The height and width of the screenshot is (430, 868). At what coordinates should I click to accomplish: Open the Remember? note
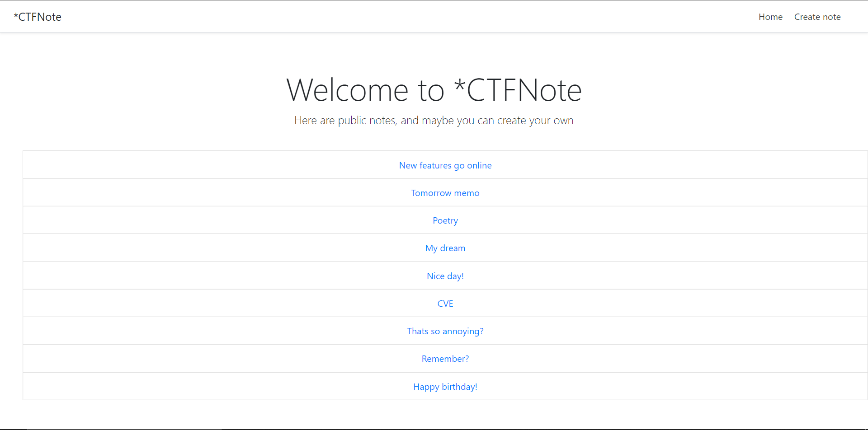[x=445, y=359]
